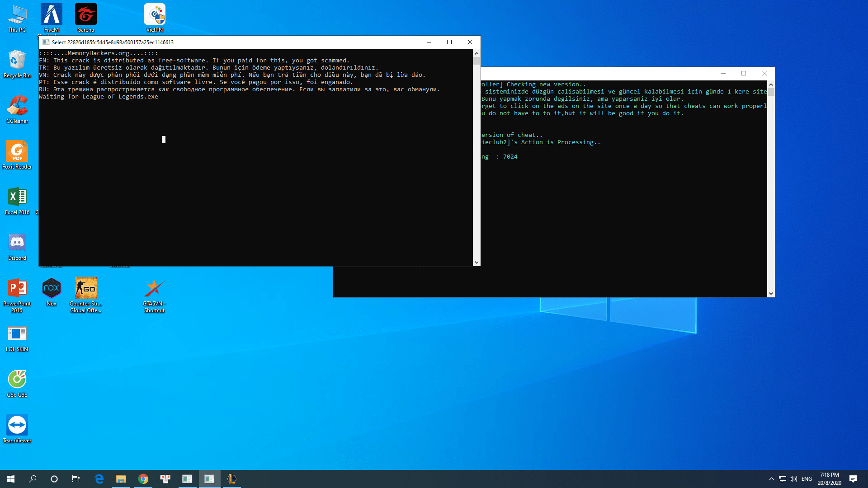Open the This PC desktop icon
Screen dimensions: 868x488
[x=17, y=19]
